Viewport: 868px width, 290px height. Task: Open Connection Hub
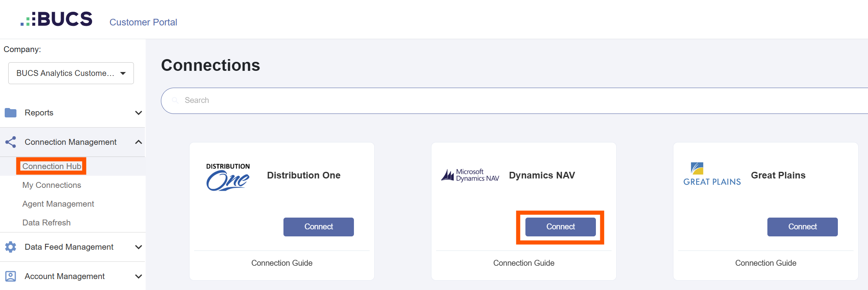pos(52,166)
